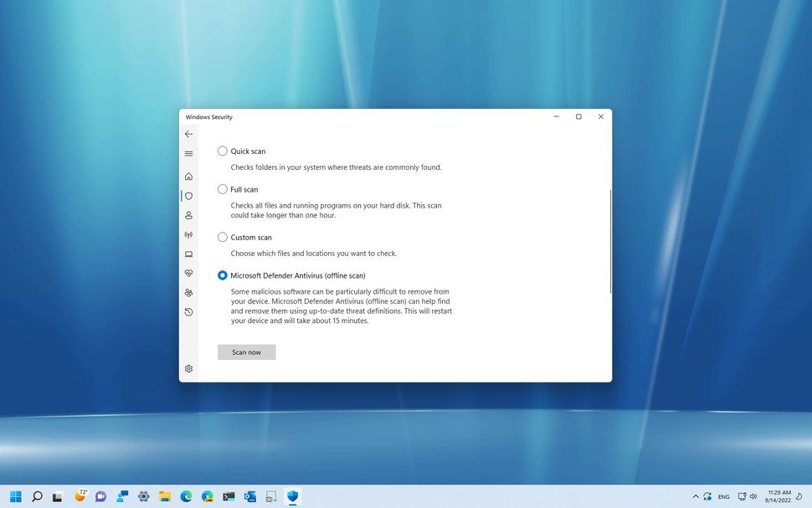Open Firewall & network protection icon
The width and height of the screenshot is (812, 508).
point(188,234)
